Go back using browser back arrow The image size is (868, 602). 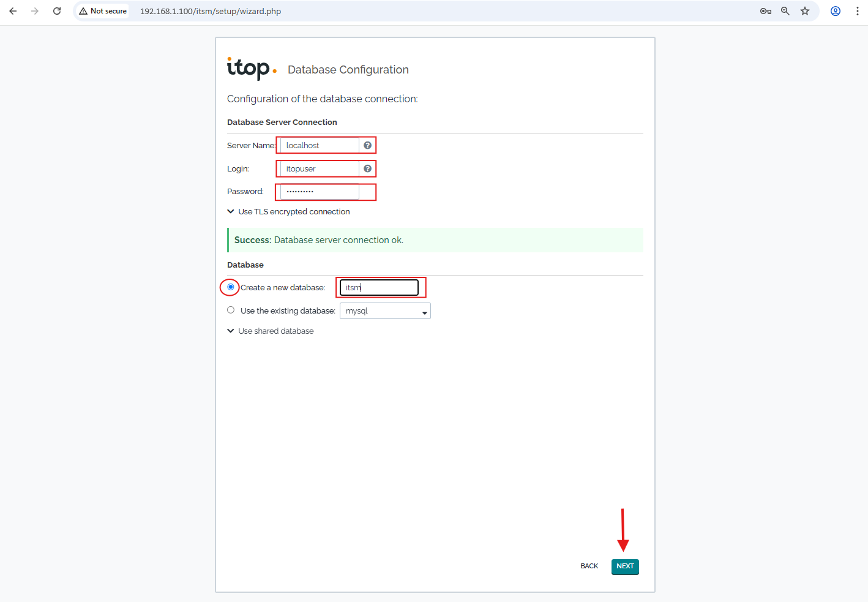click(x=13, y=11)
